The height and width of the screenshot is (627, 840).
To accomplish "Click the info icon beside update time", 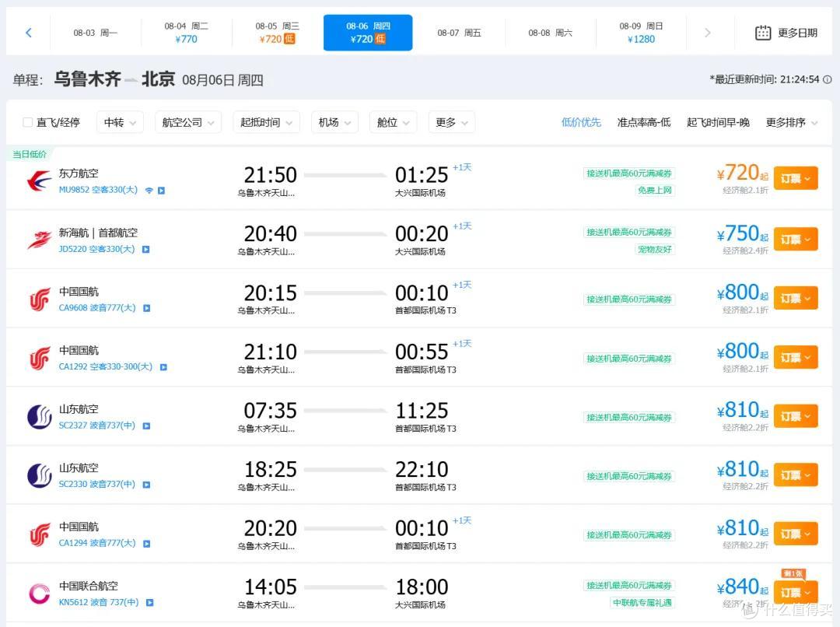I will coord(827,79).
